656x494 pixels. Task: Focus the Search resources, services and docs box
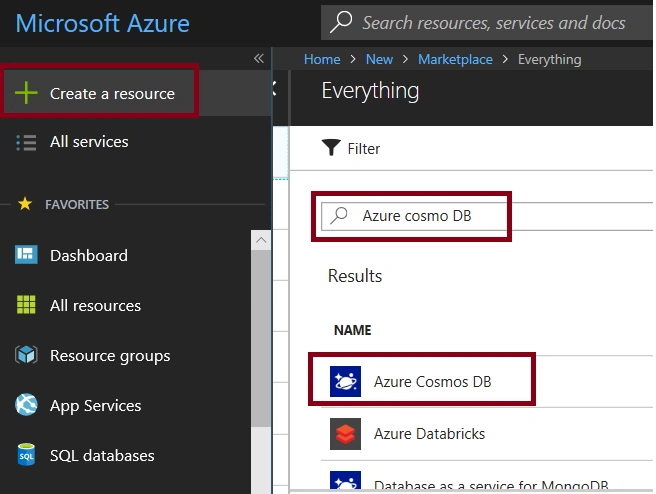487,23
